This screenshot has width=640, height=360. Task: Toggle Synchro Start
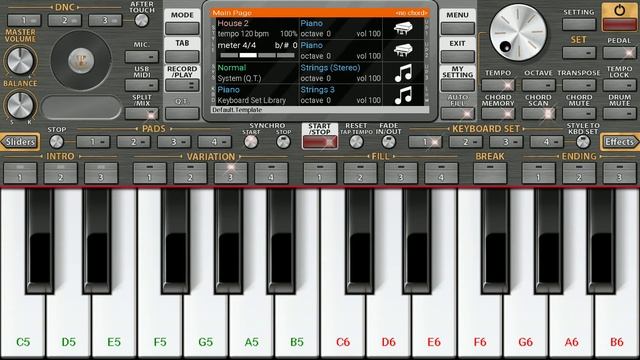[251, 142]
